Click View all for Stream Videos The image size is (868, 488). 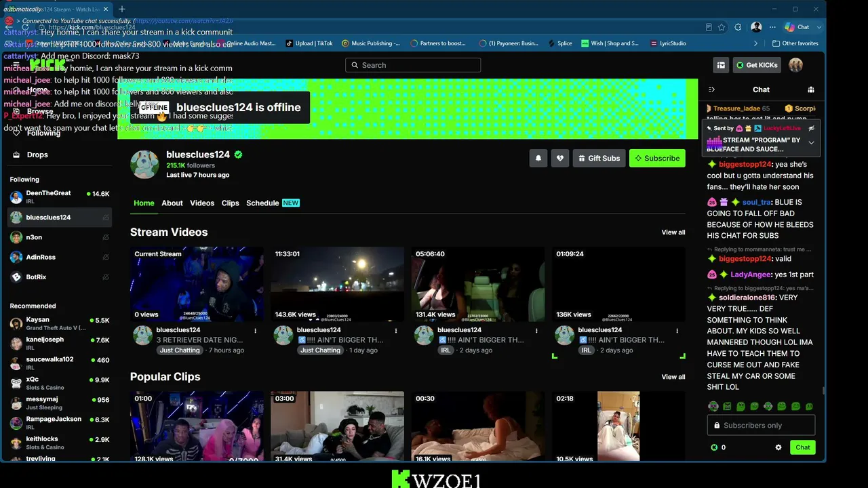673,232
